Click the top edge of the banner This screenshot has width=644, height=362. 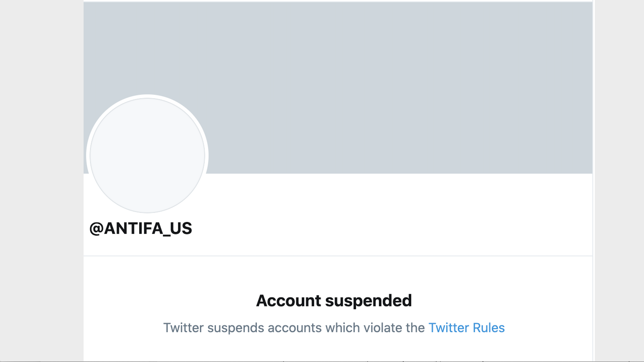335,3
